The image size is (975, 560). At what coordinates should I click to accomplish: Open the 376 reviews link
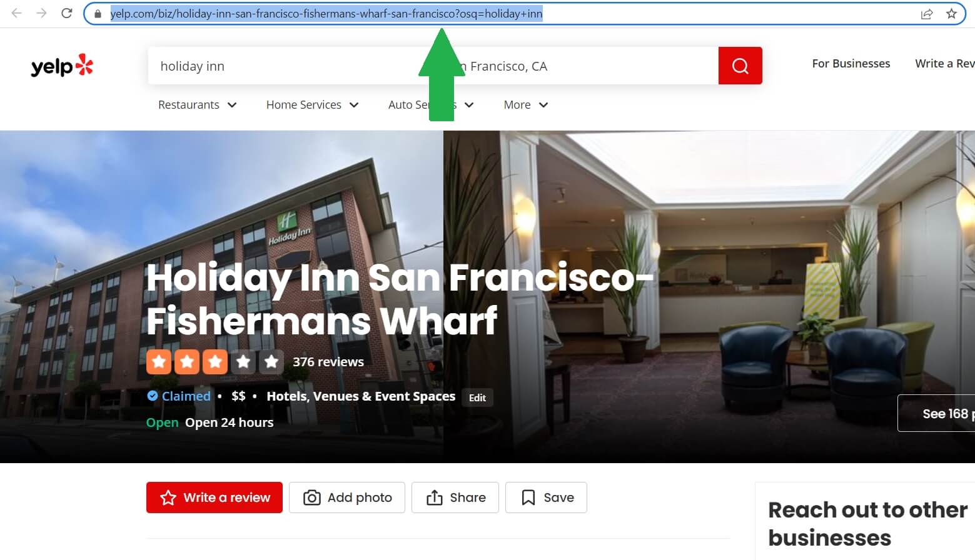[328, 362]
